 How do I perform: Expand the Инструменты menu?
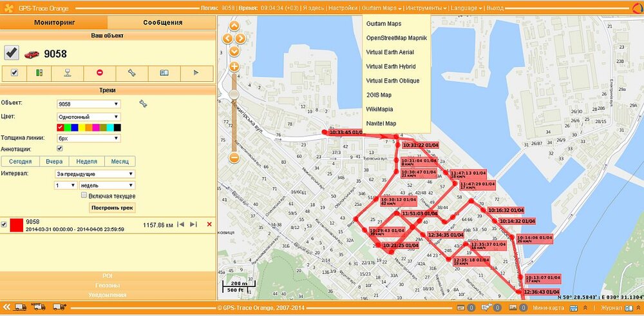[x=427, y=8]
